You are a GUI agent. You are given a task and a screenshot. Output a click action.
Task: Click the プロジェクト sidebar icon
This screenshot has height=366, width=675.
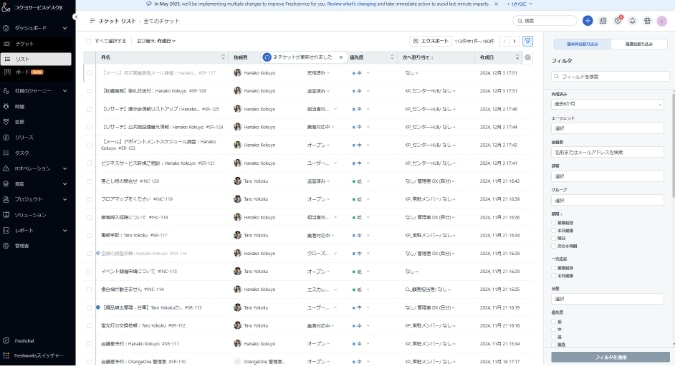[x=6, y=199]
